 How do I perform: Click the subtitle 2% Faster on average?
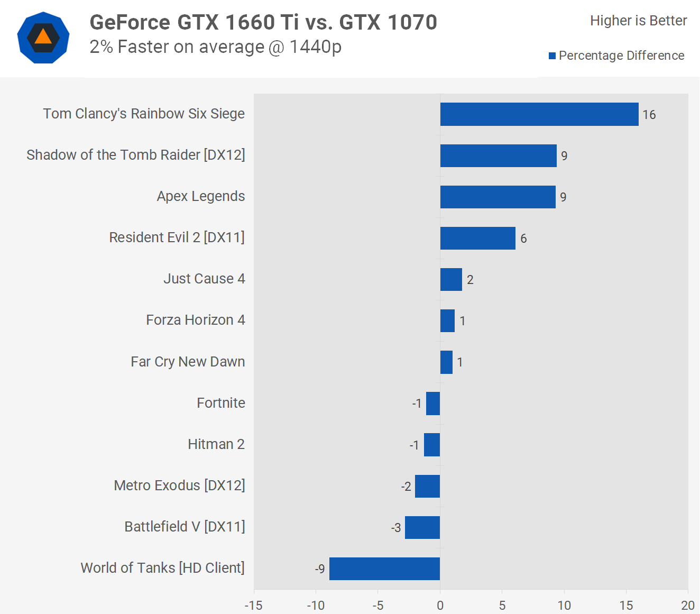pos(215,47)
